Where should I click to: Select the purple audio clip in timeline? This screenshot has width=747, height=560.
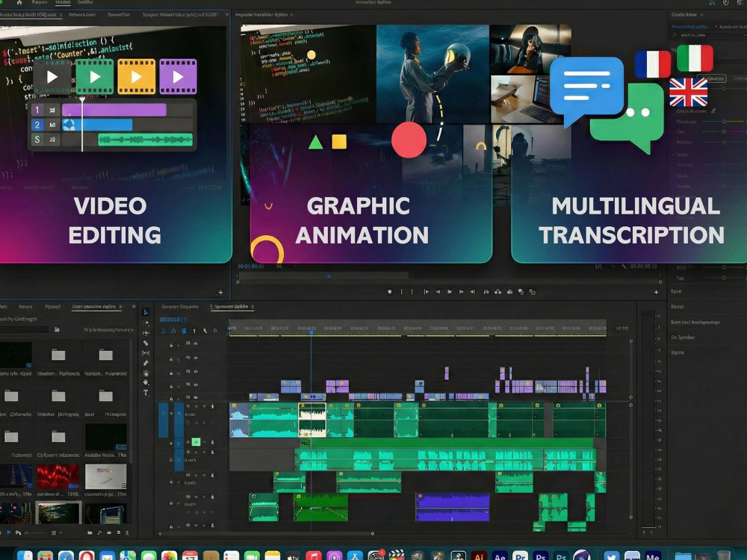coord(453,507)
